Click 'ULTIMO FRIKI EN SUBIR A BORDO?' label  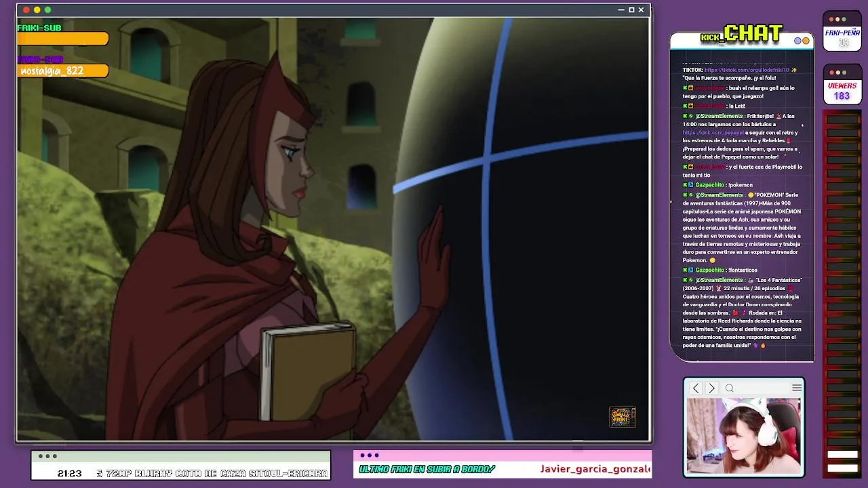pyautogui.click(x=427, y=469)
